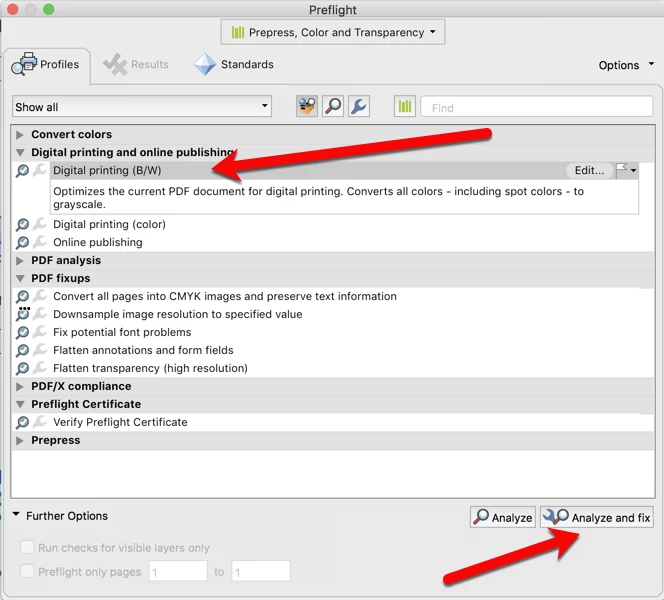
Task: Select Fix potential font problems profile
Action: click(122, 332)
